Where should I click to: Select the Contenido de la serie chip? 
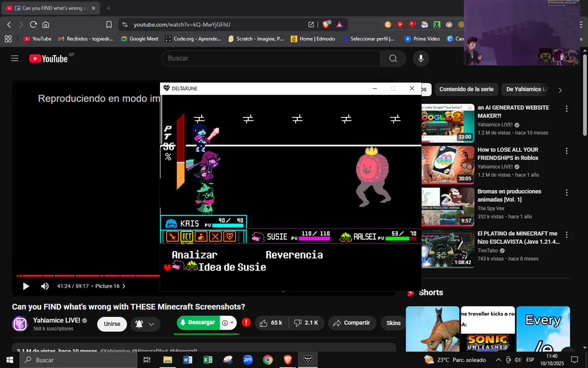466,90
